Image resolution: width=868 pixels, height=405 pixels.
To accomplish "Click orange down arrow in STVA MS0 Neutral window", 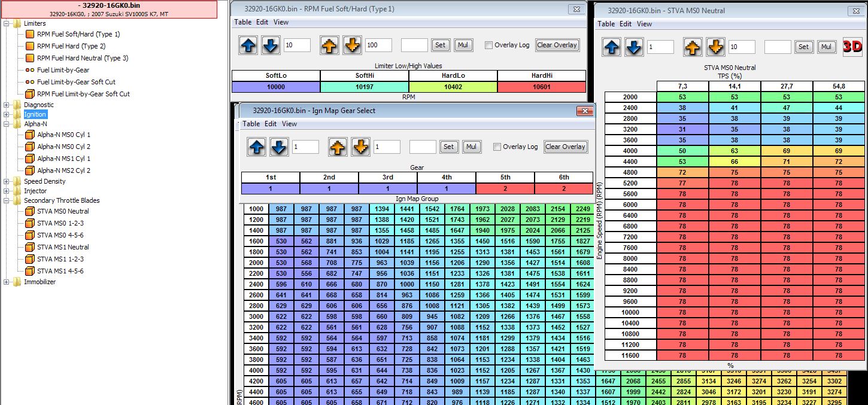I will pyautogui.click(x=715, y=47).
